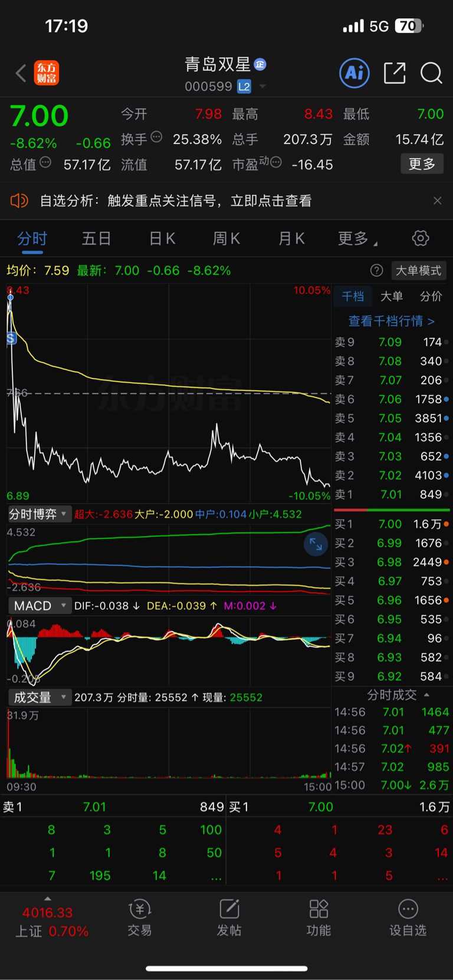
Task: Tap the big 7.00 current price
Action: pyautogui.click(x=39, y=116)
